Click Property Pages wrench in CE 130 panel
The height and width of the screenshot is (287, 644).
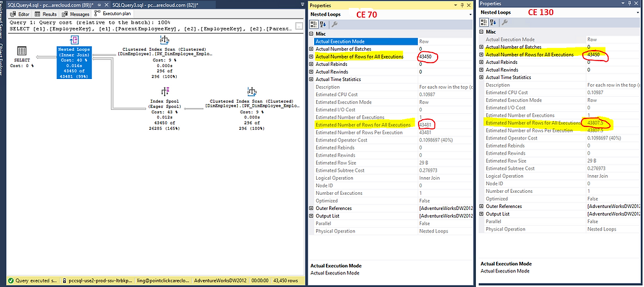[505, 22]
